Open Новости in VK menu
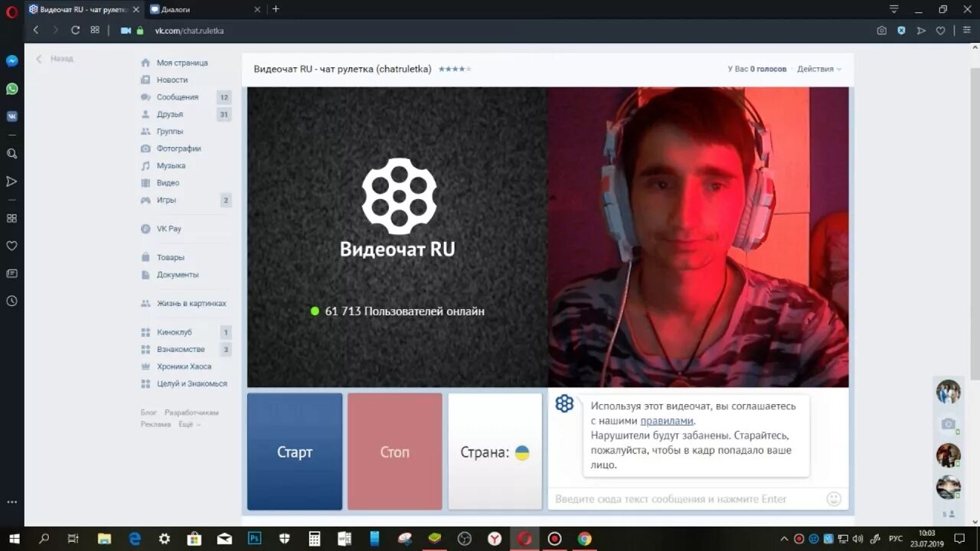 [x=171, y=80]
